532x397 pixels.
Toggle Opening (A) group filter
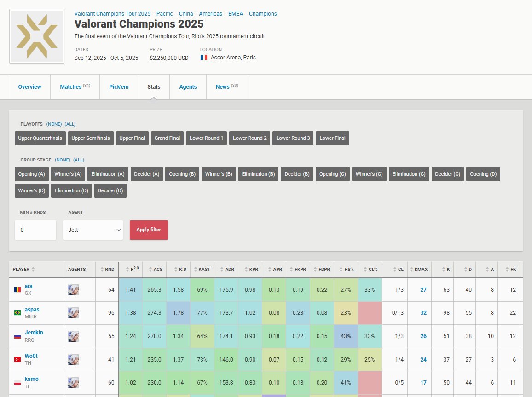[32, 174]
